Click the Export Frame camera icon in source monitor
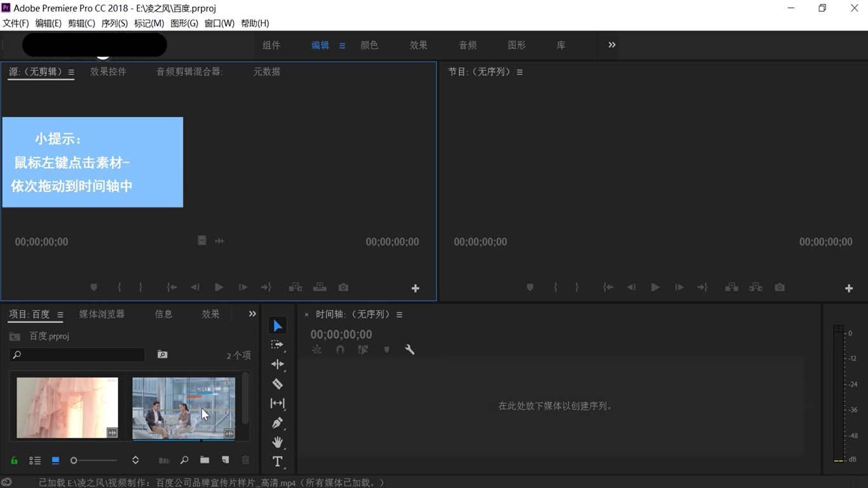Screen dimensions: 868x488 (x=343, y=287)
